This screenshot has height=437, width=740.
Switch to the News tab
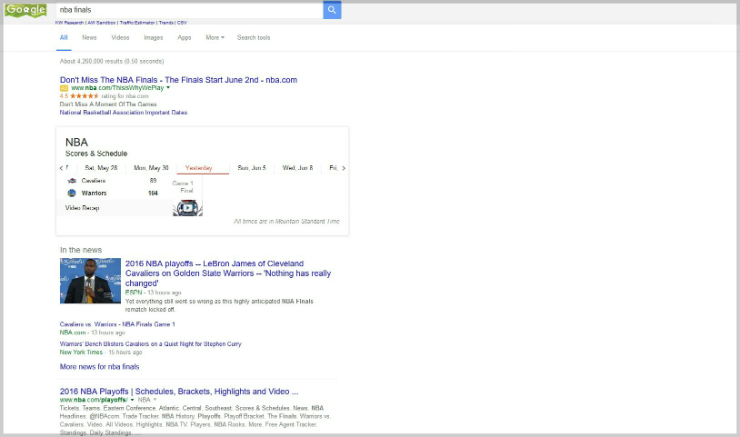(x=89, y=38)
